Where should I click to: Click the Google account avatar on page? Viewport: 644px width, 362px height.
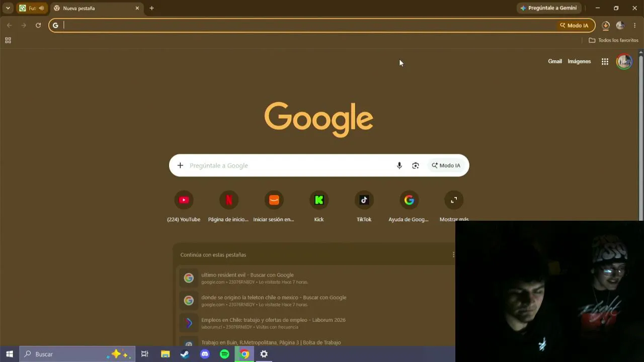[x=624, y=61]
